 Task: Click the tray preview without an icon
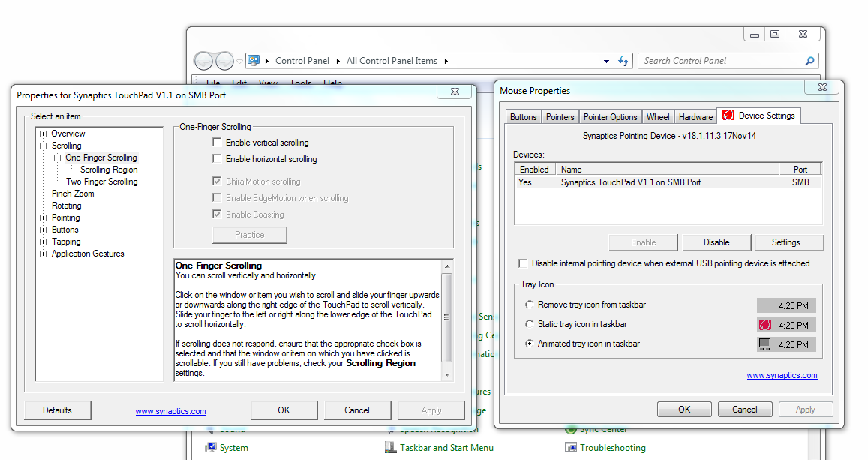point(786,305)
